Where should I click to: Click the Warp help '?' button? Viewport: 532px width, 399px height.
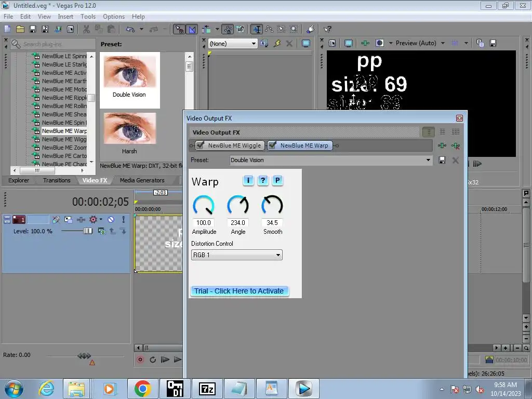[263, 180]
